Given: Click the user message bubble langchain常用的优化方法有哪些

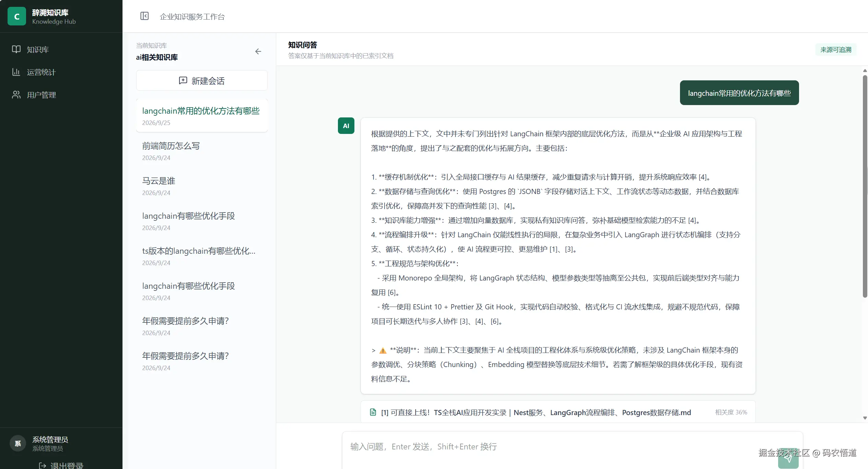Looking at the screenshot, I should click(739, 93).
